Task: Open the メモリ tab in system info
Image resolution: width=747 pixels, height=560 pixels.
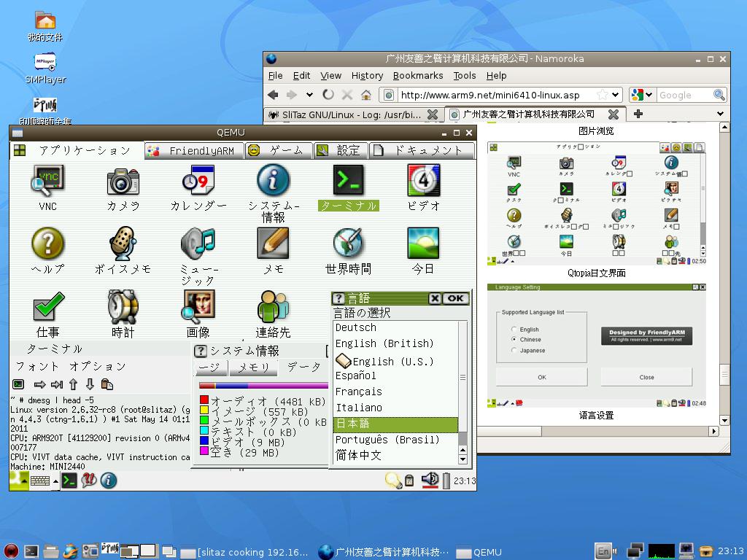Action: point(253,367)
